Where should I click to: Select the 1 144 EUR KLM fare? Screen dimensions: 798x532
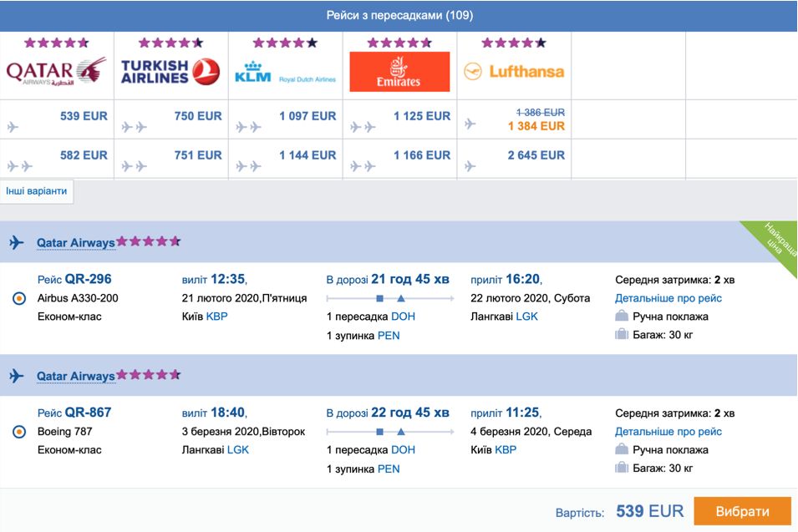click(308, 155)
